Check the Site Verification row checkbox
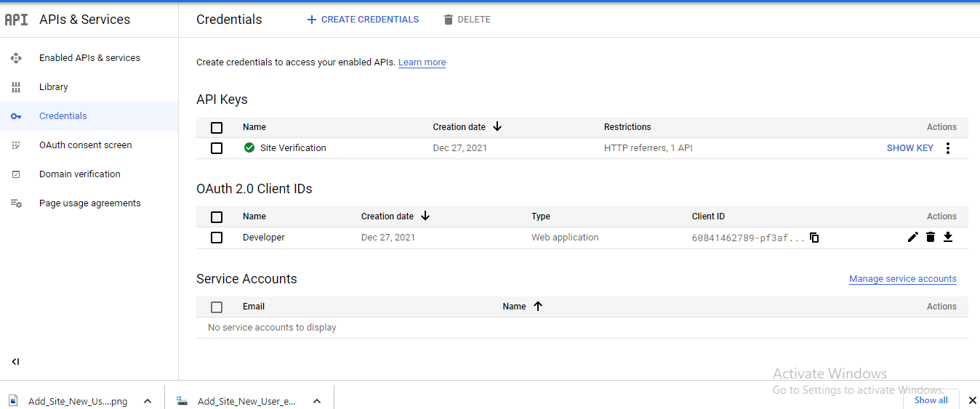 (x=217, y=148)
